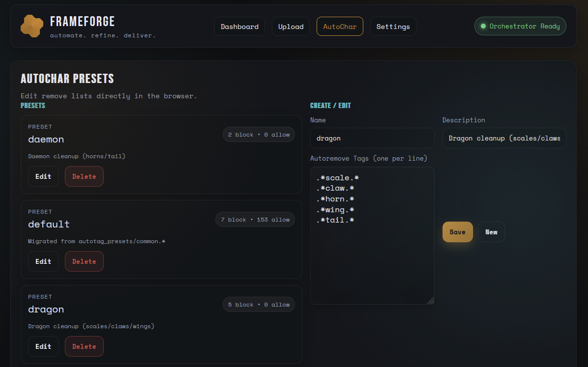Switch to the Upload tab
The width and height of the screenshot is (588, 367).
pyautogui.click(x=291, y=27)
